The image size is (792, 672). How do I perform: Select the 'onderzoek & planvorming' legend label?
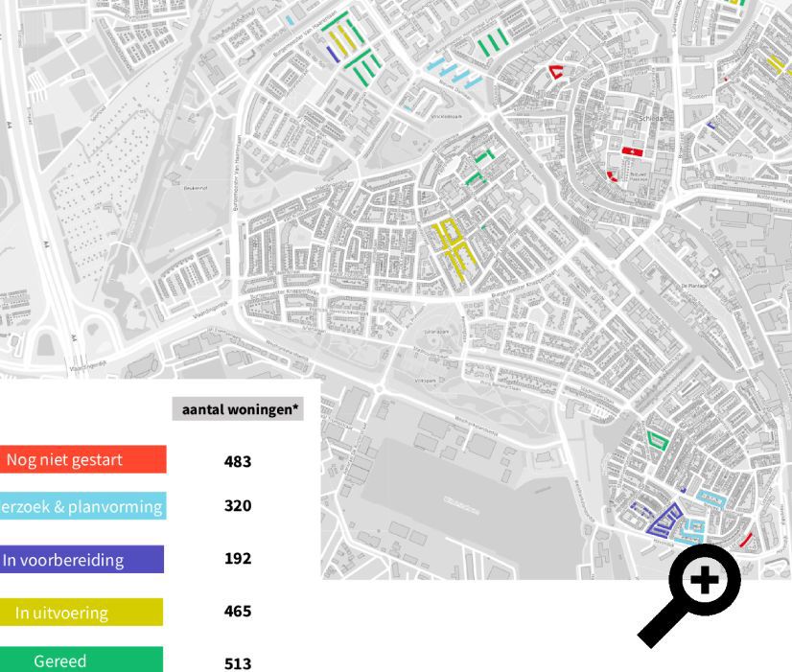(x=82, y=506)
